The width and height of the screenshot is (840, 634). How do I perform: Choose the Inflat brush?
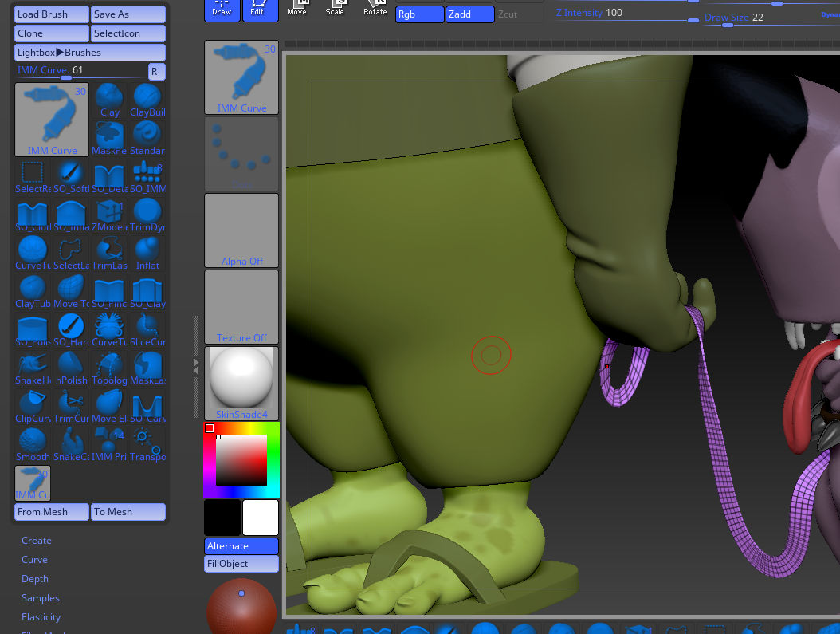tap(147, 254)
